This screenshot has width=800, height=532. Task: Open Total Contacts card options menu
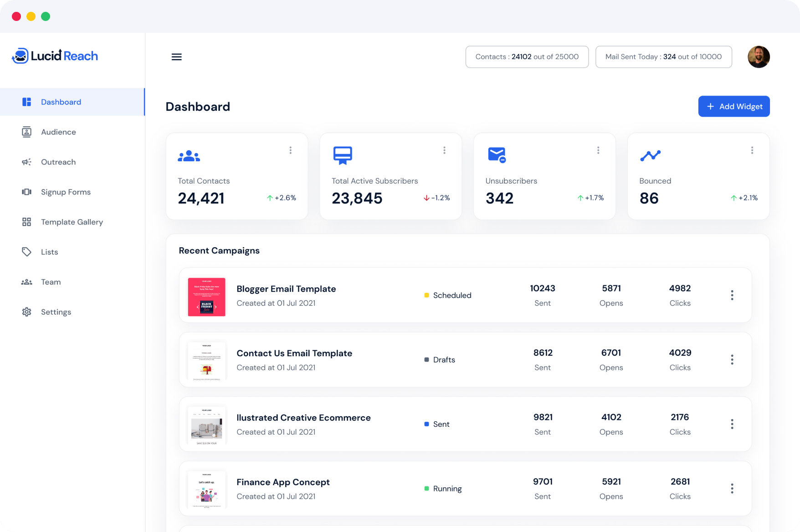click(x=290, y=150)
